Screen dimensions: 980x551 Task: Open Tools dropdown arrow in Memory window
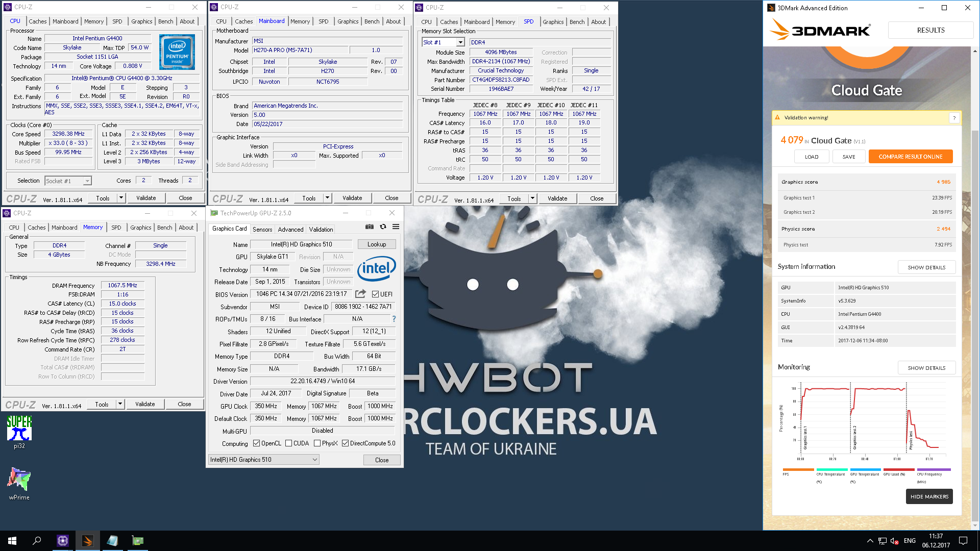(x=120, y=404)
